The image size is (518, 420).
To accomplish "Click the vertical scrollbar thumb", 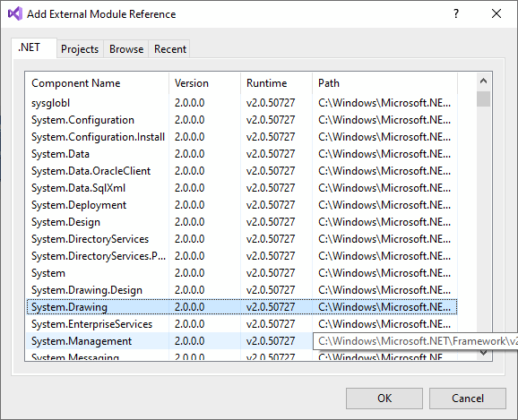I will click(483, 99).
